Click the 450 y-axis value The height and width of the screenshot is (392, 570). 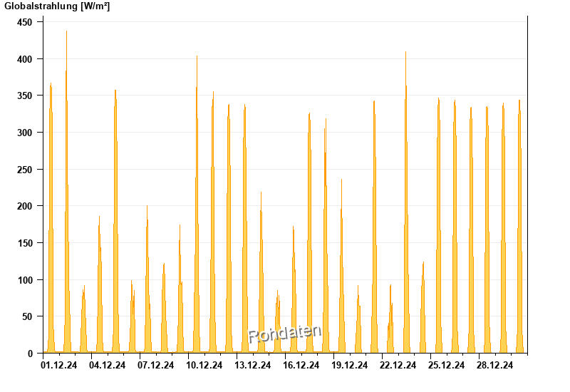click(x=25, y=22)
